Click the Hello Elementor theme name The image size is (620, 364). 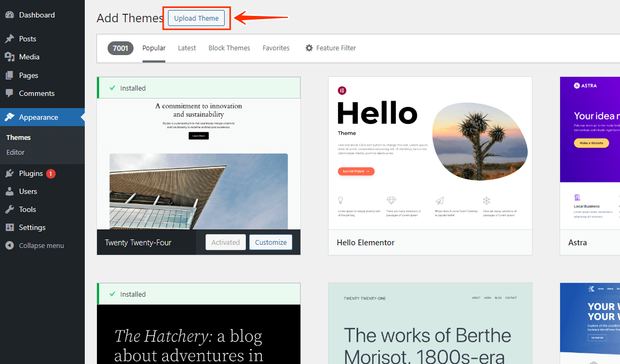point(366,243)
